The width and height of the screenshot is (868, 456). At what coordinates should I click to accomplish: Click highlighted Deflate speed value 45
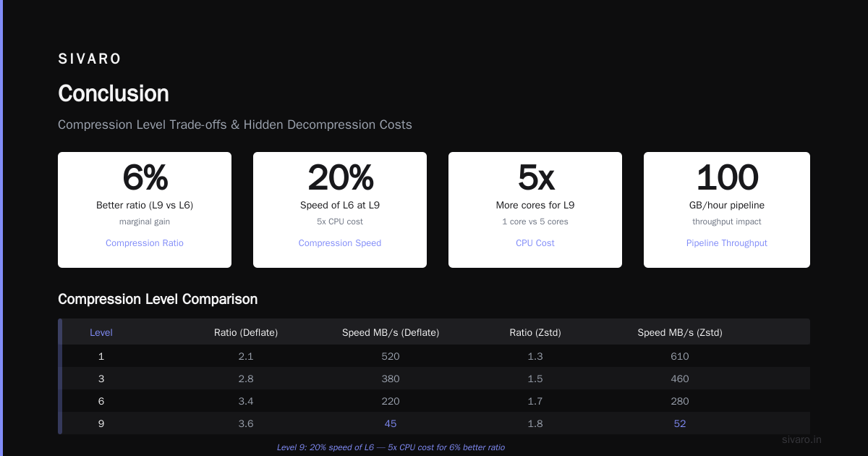coord(391,423)
